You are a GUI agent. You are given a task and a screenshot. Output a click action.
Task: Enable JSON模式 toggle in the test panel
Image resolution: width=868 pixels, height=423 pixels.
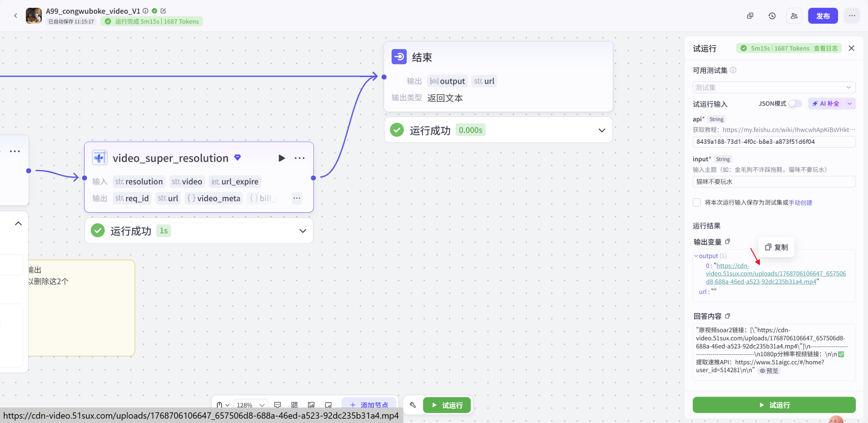[794, 103]
